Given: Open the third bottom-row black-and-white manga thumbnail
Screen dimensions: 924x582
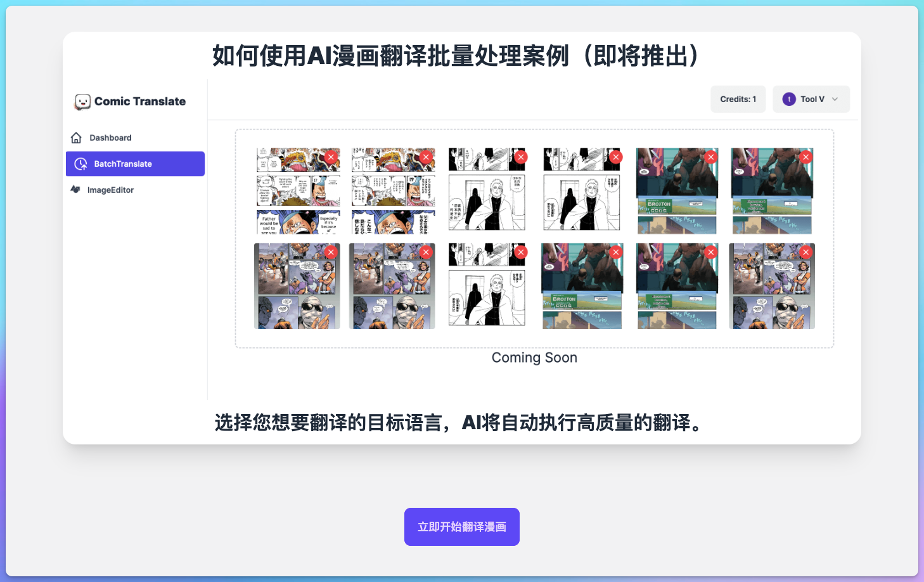Looking at the screenshot, I should point(487,285).
